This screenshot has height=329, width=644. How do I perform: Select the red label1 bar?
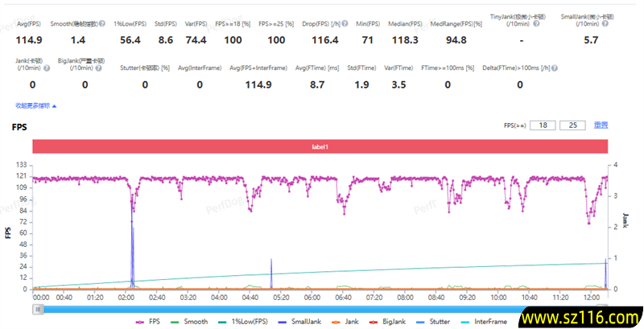[x=320, y=146]
